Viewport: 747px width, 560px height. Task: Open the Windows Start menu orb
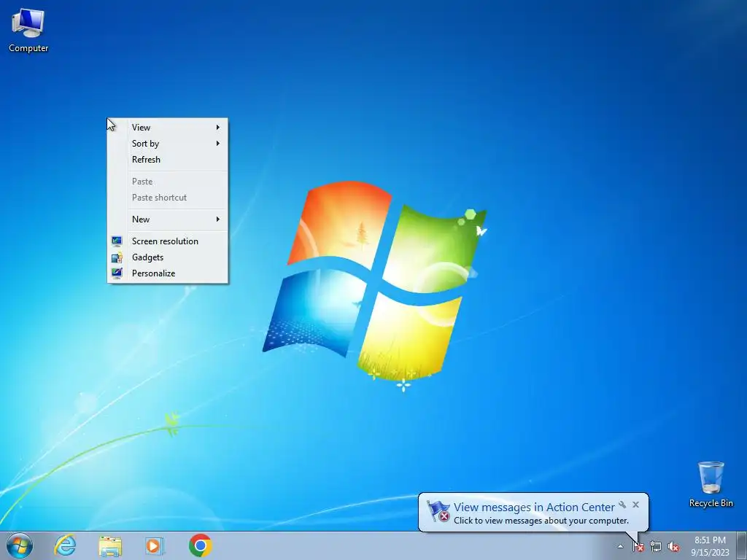(x=20, y=545)
